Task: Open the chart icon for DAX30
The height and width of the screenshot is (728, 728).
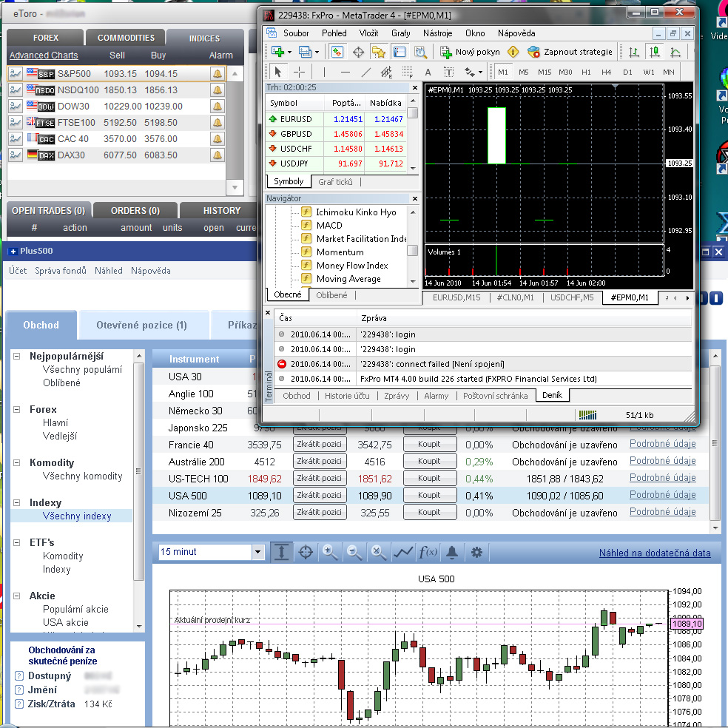Action: pos(16,155)
